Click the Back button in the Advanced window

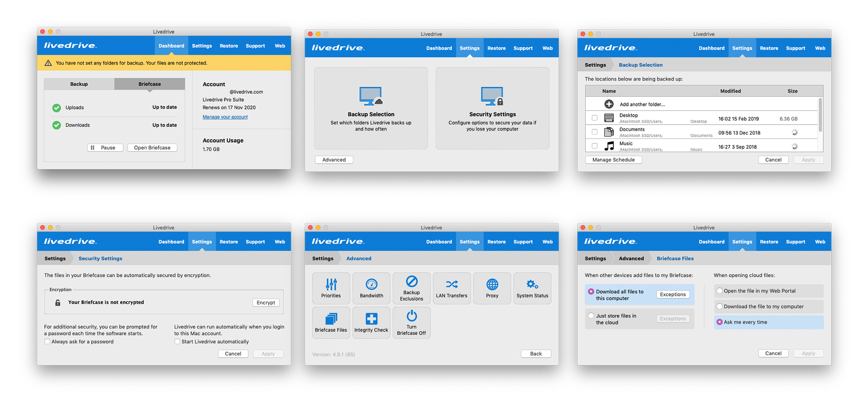(x=536, y=354)
